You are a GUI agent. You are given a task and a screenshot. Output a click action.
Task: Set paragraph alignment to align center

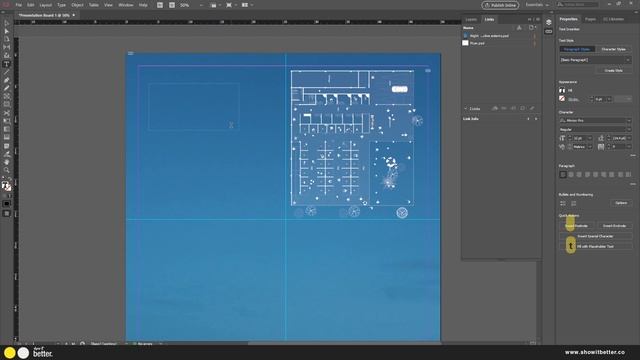click(x=571, y=175)
